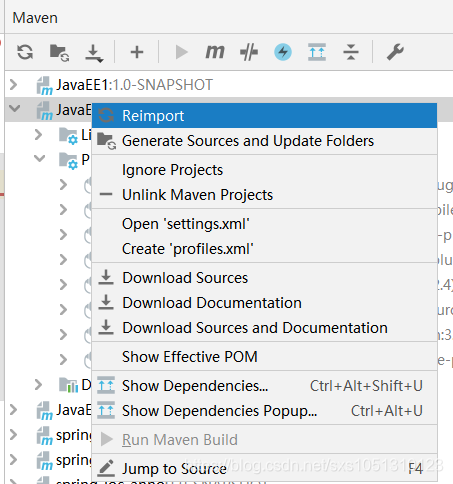Toggle Offline Mode toolbar icon
The width and height of the screenshot is (453, 484).
click(x=249, y=52)
